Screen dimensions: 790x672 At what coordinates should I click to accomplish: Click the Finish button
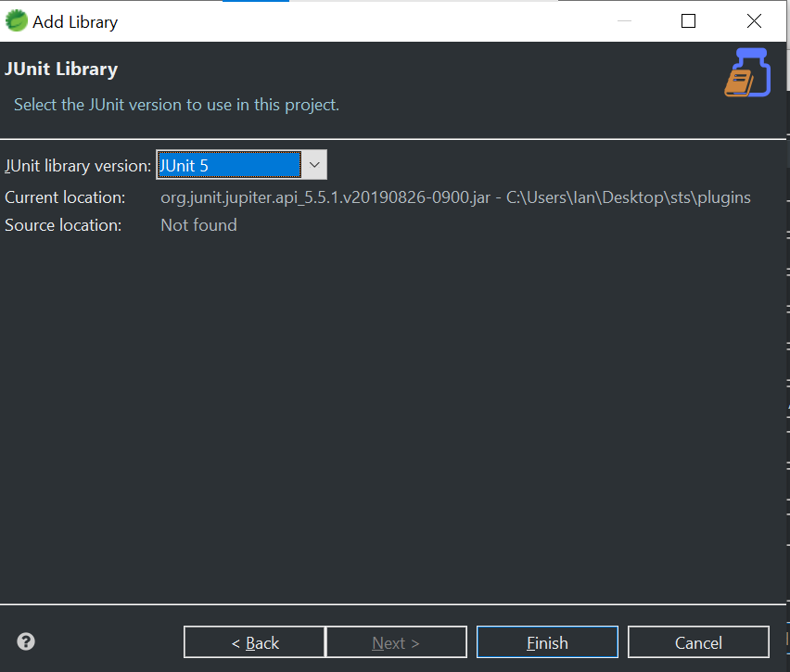pyautogui.click(x=547, y=642)
